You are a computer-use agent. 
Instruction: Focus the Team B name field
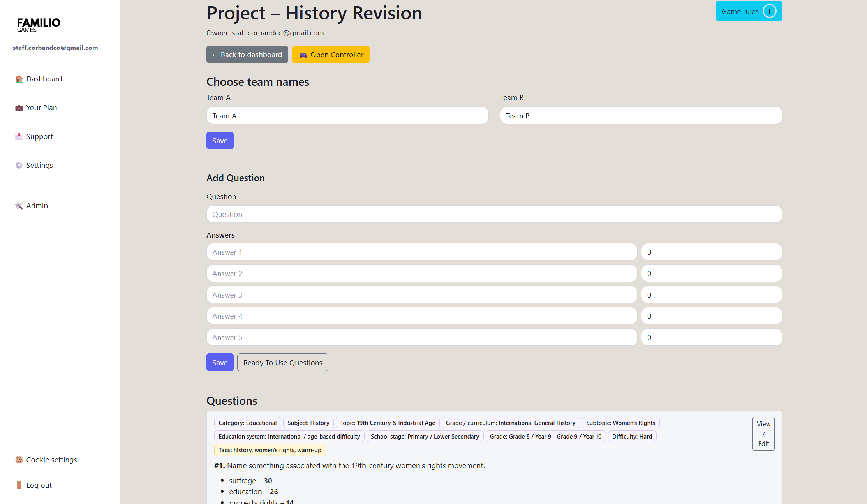(x=641, y=116)
